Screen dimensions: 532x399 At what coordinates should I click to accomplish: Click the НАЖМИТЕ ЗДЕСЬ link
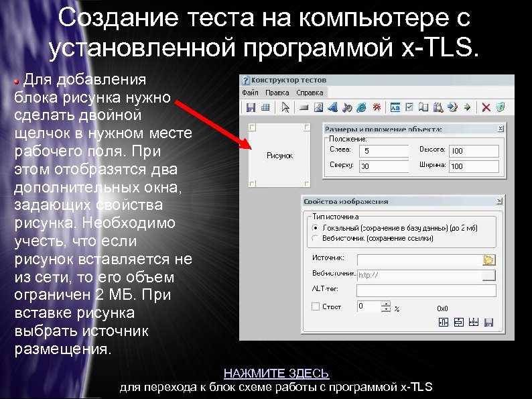(276, 374)
